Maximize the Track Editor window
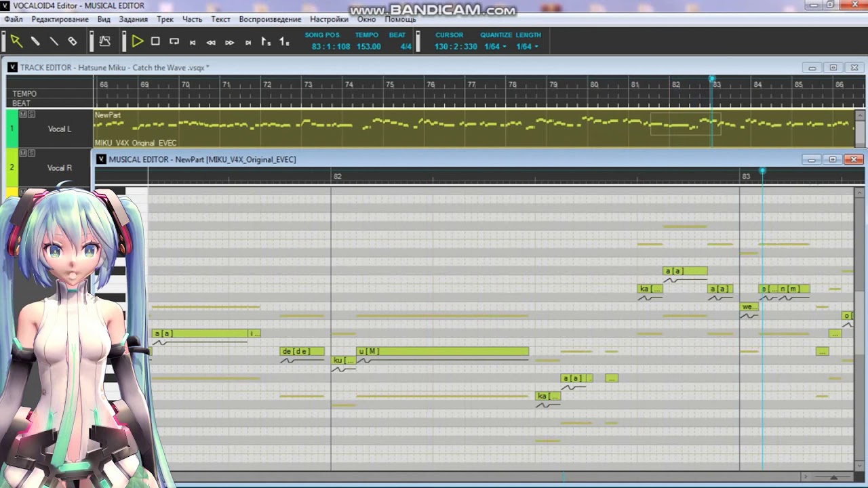This screenshot has width=868, height=488. pos(833,68)
